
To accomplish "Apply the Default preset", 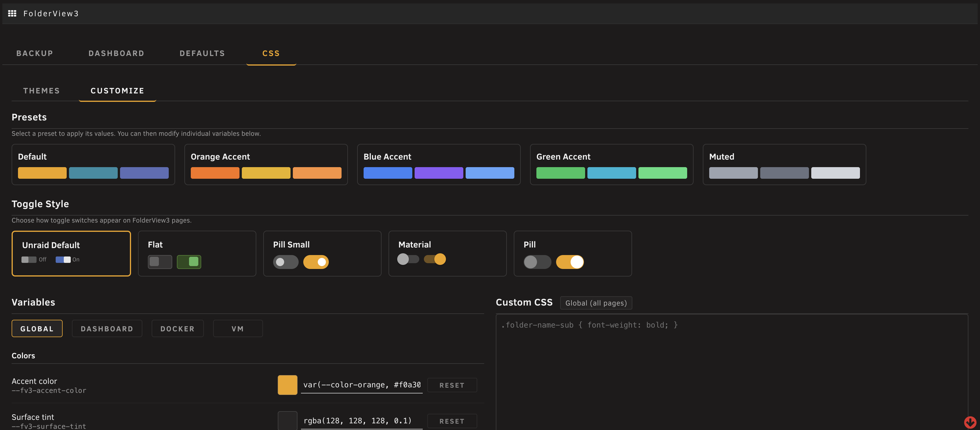I will pos(93,165).
